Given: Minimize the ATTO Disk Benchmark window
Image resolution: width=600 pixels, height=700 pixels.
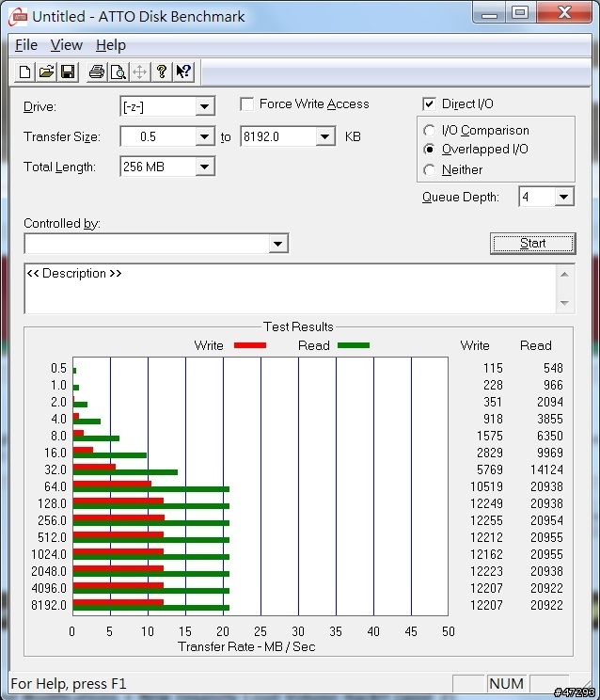Looking at the screenshot, I should pyautogui.click(x=489, y=12).
